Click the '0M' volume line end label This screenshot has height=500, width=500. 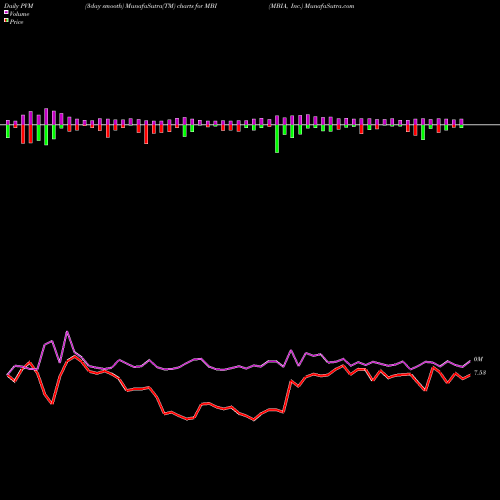(478, 359)
